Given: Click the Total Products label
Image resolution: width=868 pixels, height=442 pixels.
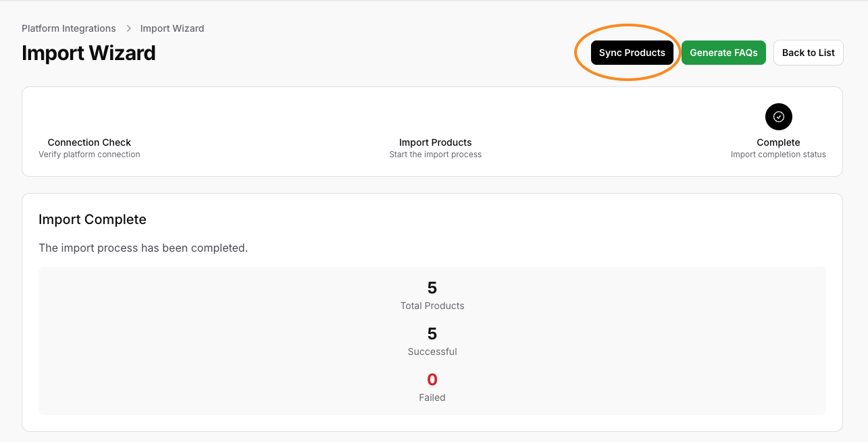Looking at the screenshot, I should point(432,306).
